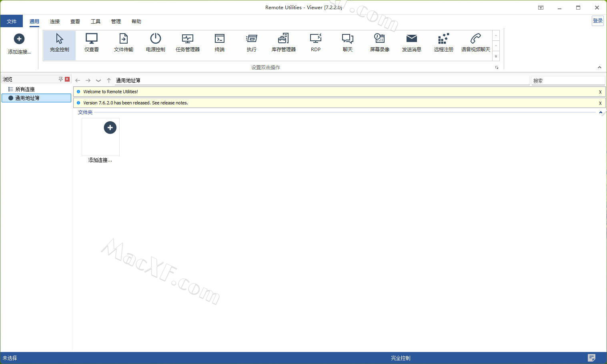Close the Browse (浏览) side panel

(67, 79)
